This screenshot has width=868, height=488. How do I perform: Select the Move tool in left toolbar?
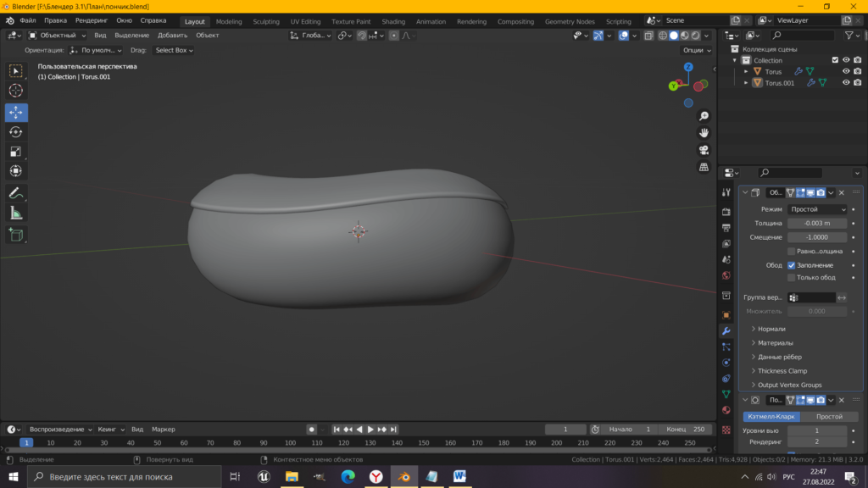(16, 113)
